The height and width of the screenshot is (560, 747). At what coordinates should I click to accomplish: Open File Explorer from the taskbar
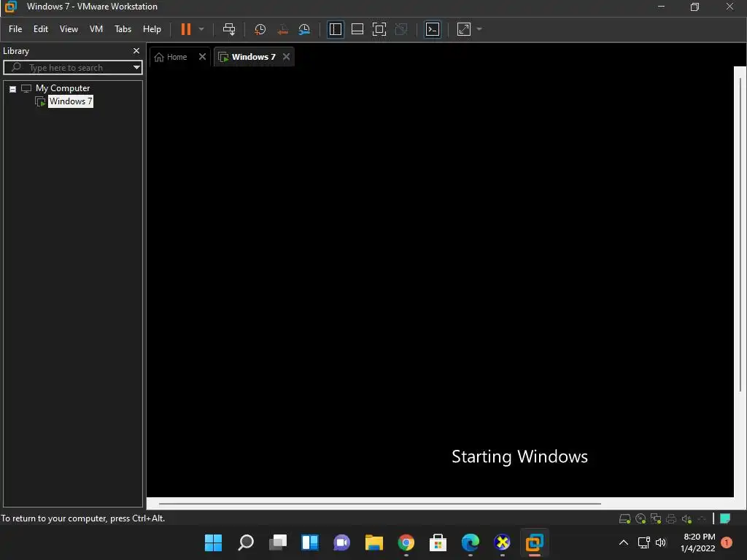click(374, 542)
